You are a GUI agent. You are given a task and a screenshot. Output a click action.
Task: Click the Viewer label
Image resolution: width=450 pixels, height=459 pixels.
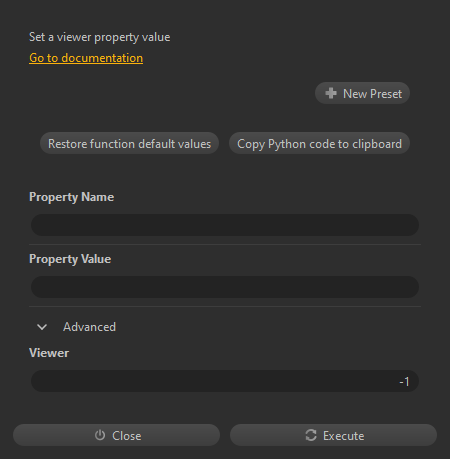(49, 353)
